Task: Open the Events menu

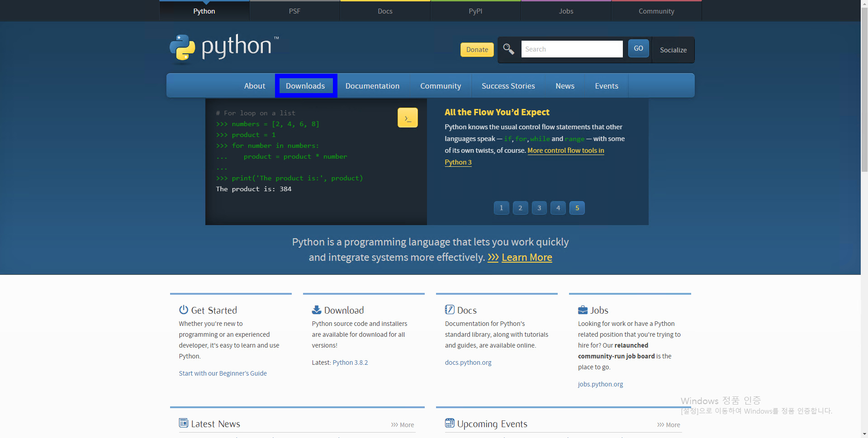Action: (607, 86)
